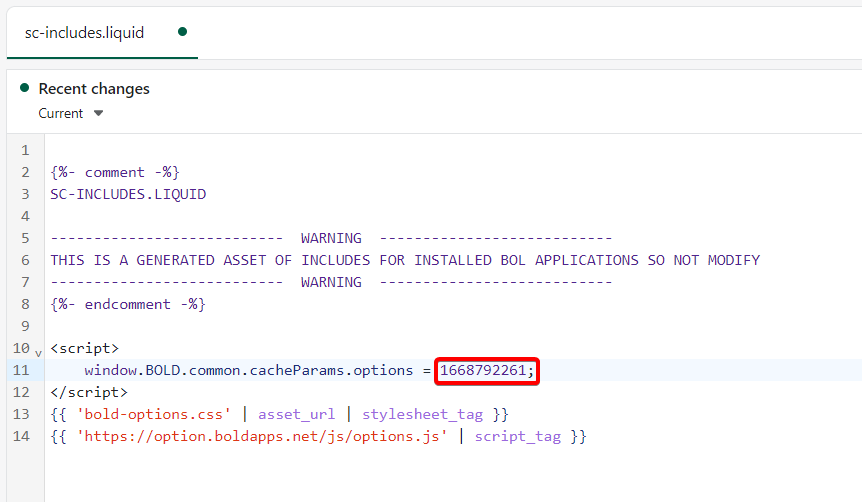Click the script_tag filter on line 14
862x502 pixels.
coord(518,436)
